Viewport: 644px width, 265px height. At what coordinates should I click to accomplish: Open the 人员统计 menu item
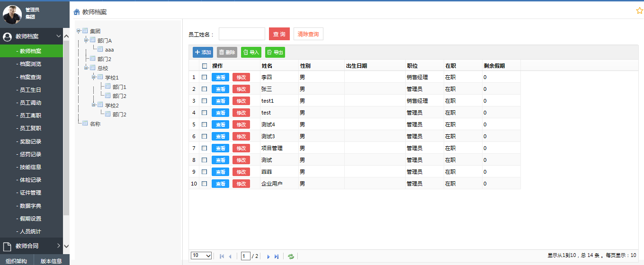tap(31, 231)
